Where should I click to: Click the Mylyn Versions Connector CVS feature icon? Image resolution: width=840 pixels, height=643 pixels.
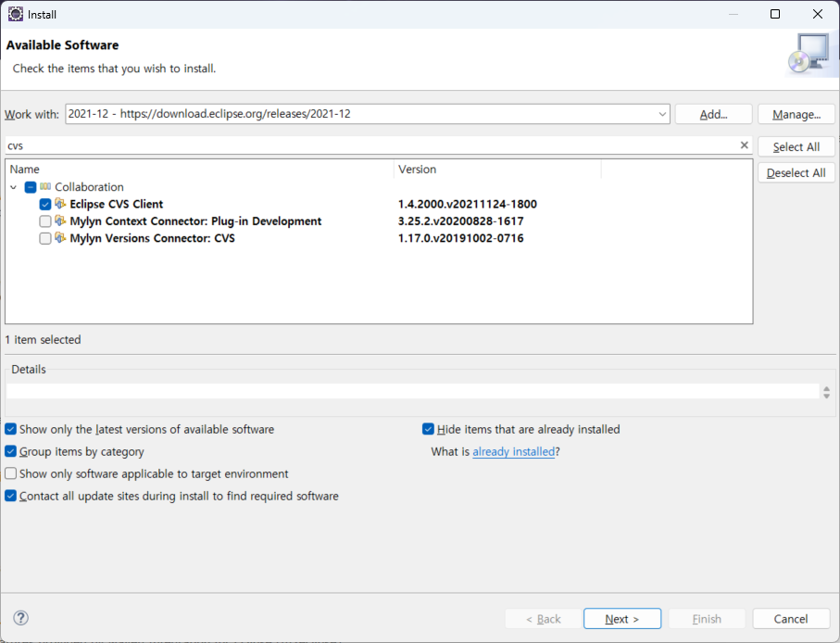point(60,238)
